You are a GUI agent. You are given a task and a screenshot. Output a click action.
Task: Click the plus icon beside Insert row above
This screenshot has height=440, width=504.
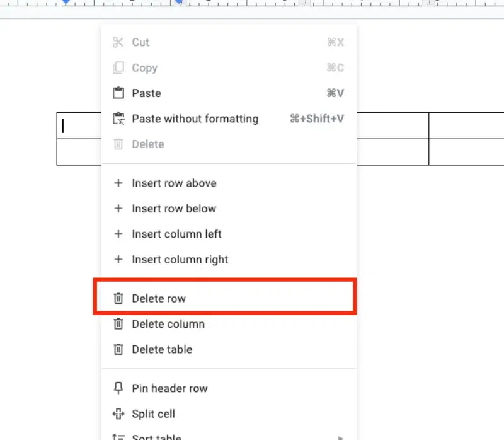point(118,183)
